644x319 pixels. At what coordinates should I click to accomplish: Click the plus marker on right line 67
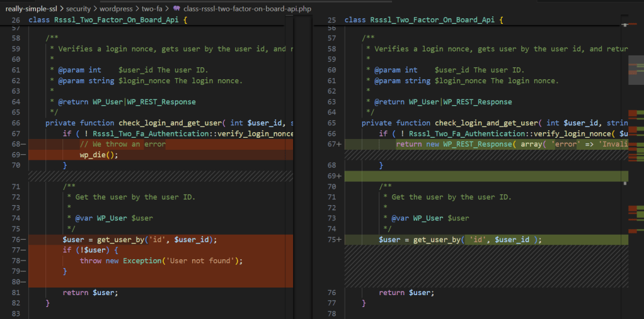pyautogui.click(x=339, y=144)
